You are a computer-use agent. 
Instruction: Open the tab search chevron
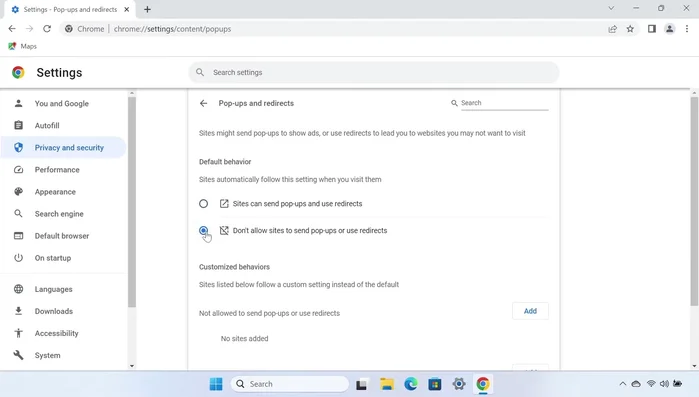[x=611, y=8]
